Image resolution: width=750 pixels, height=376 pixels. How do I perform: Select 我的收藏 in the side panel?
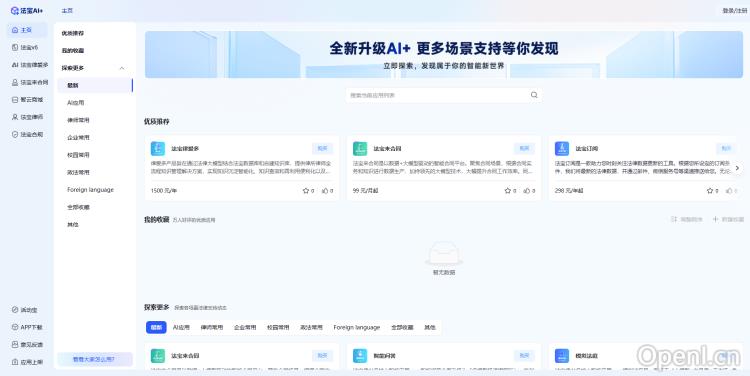coord(73,50)
